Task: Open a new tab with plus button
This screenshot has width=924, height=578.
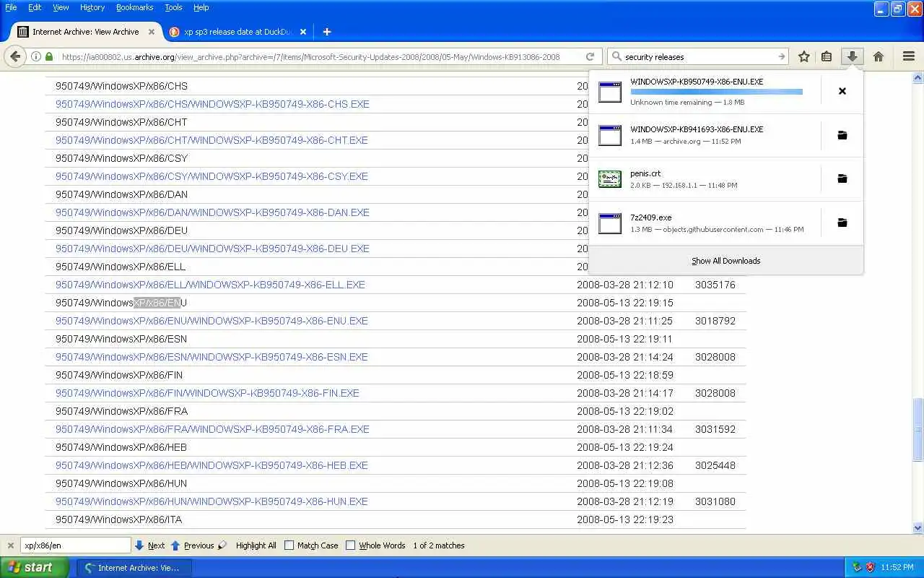Action: (x=327, y=32)
